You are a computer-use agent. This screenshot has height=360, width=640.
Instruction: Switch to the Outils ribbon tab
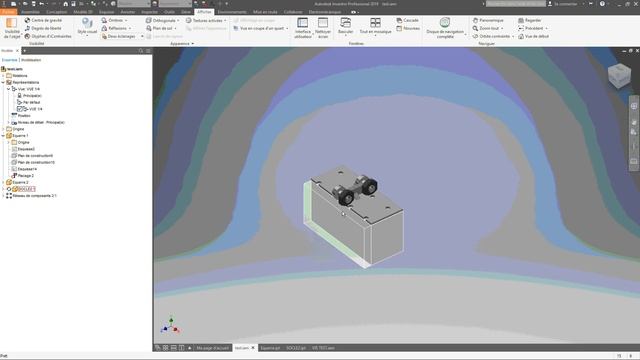point(169,12)
